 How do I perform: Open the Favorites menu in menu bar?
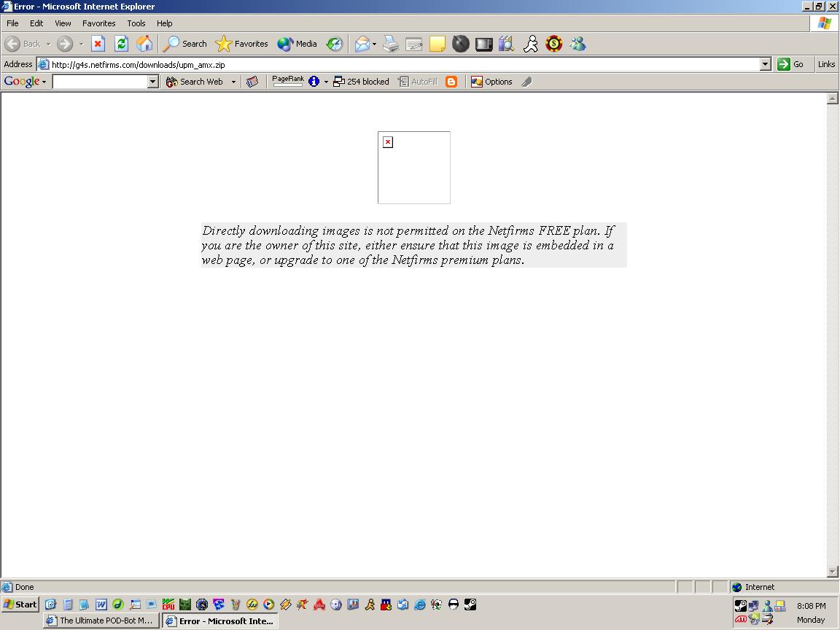pos(98,23)
